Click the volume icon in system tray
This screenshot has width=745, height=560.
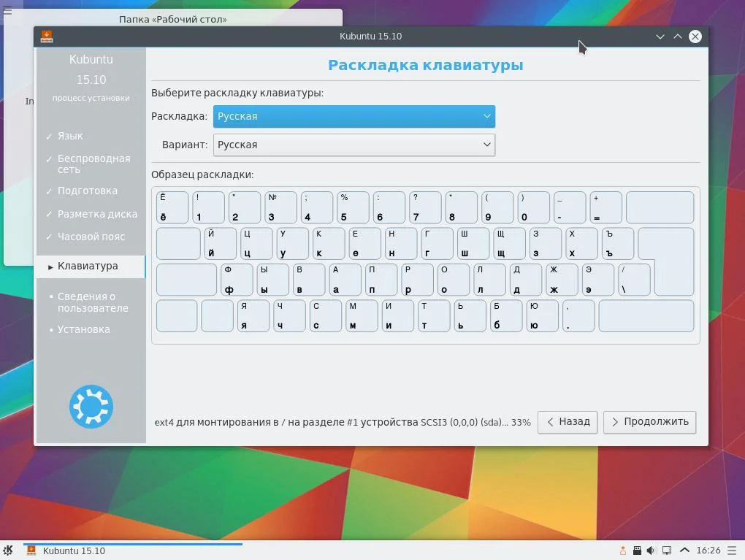[651, 551]
